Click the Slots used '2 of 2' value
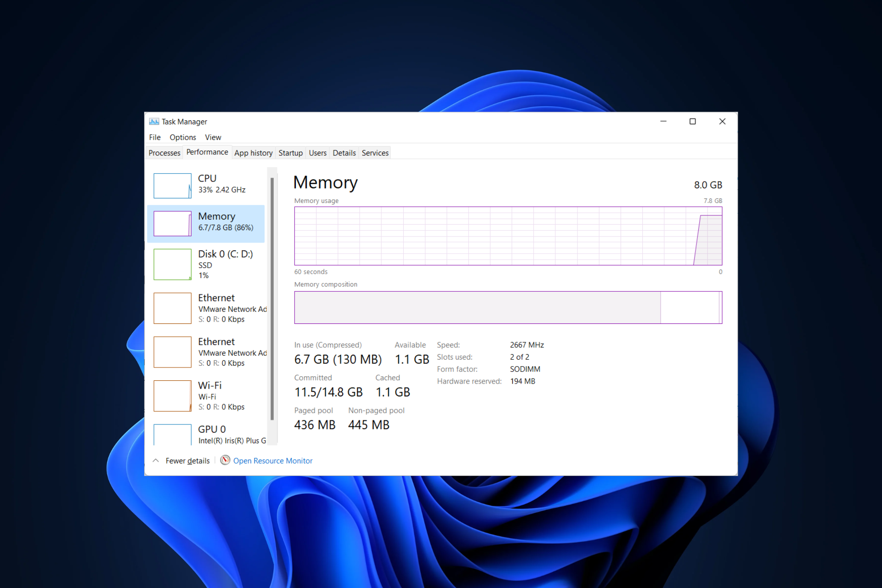The width and height of the screenshot is (882, 588). [520, 357]
